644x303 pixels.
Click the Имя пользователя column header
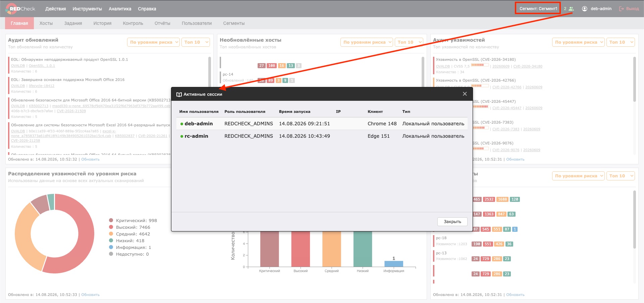pos(199,112)
